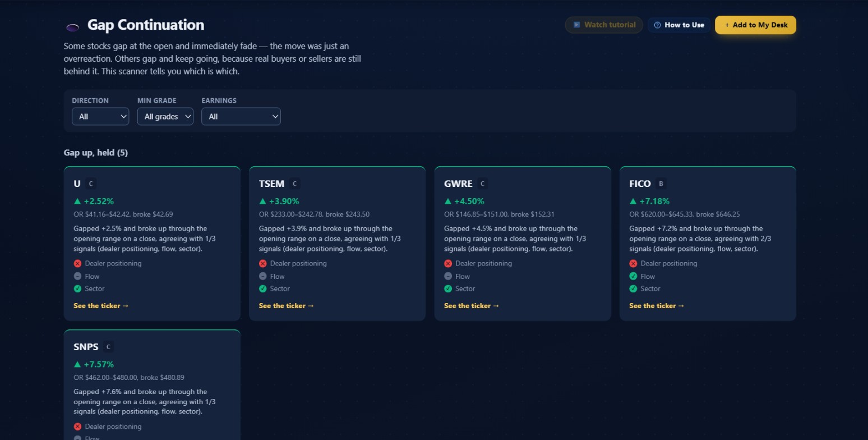Click red X Dealer positioning icon on TSEM card

pos(262,263)
